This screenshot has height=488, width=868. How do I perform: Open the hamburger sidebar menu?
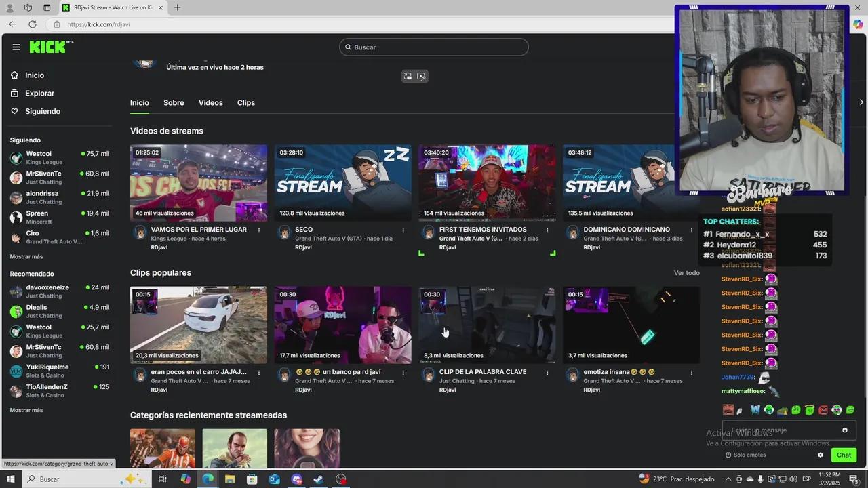(x=16, y=47)
